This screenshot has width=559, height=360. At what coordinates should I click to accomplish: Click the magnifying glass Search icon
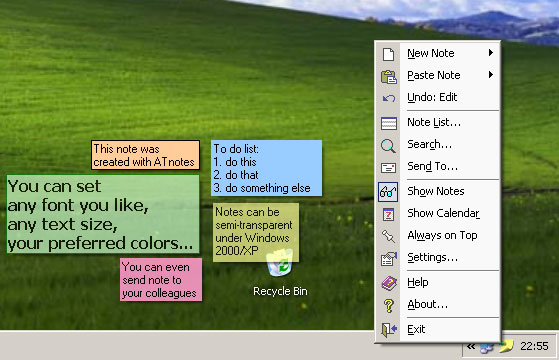pyautogui.click(x=388, y=145)
